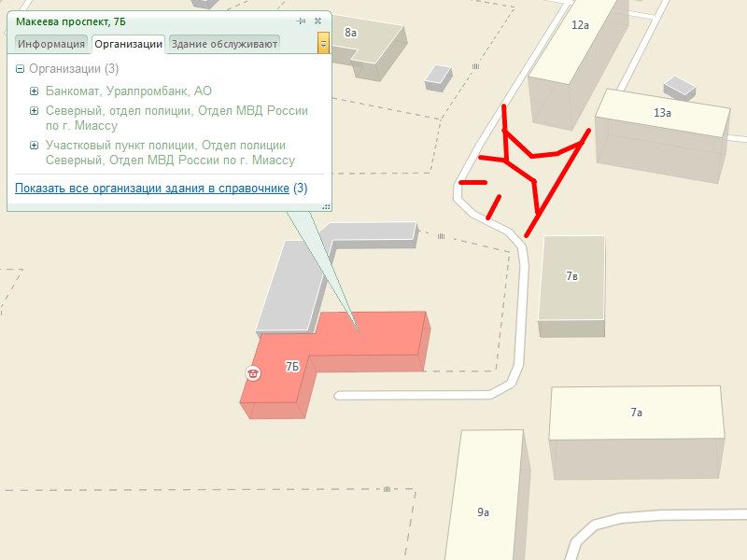Switch to the Информация tab
Image resolution: width=747 pixels, height=560 pixels.
pyautogui.click(x=51, y=44)
